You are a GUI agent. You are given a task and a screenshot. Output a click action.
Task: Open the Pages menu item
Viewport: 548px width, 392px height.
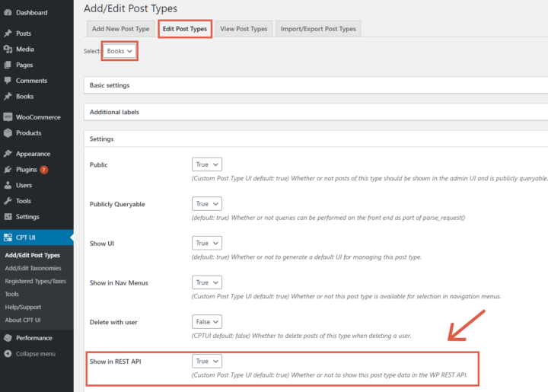point(37,65)
